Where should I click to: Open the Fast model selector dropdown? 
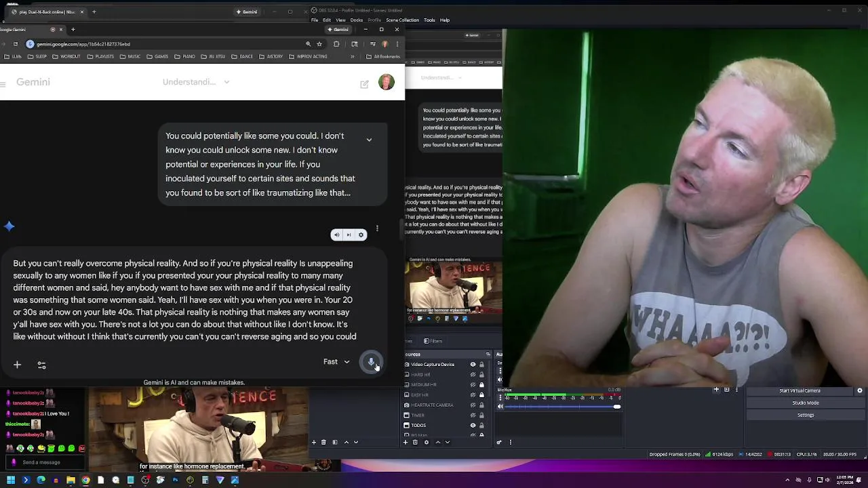pyautogui.click(x=336, y=362)
